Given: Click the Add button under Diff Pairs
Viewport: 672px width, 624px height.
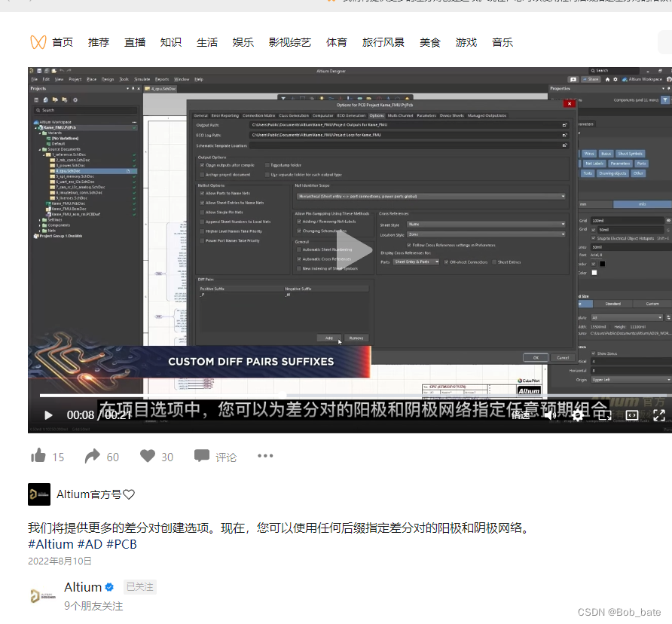Looking at the screenshot, I should (x=328, y=338).
